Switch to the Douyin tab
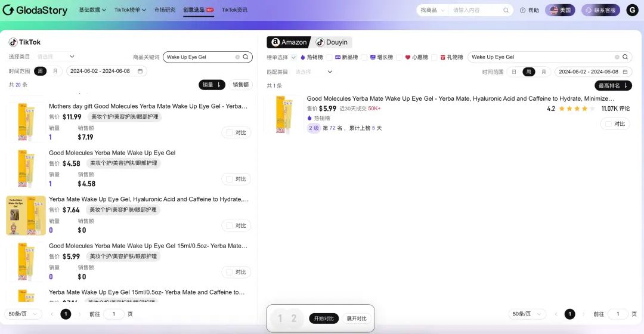Screen dimensions: 644x334 (x=332, y=42)
